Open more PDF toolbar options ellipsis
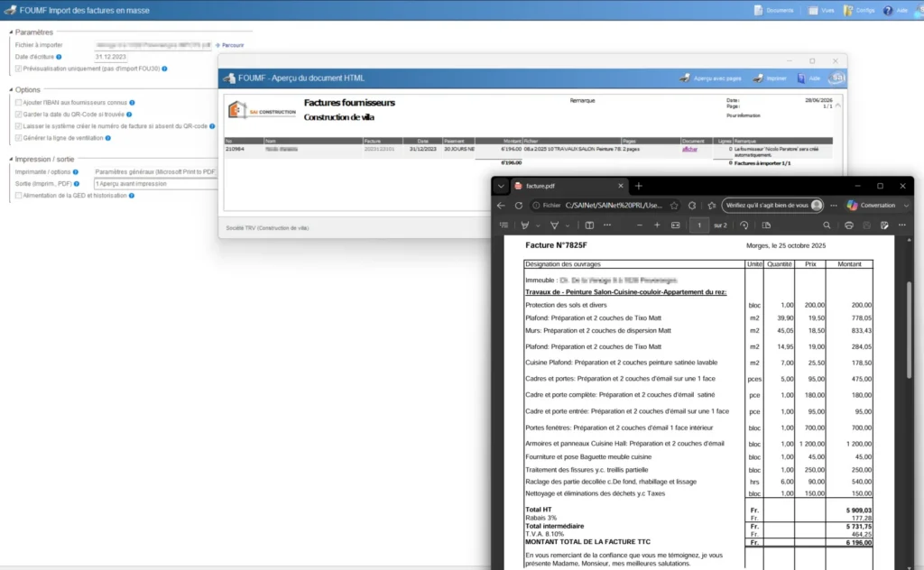Viewport: 924px width, 570px height. click(x=607, y=225)
